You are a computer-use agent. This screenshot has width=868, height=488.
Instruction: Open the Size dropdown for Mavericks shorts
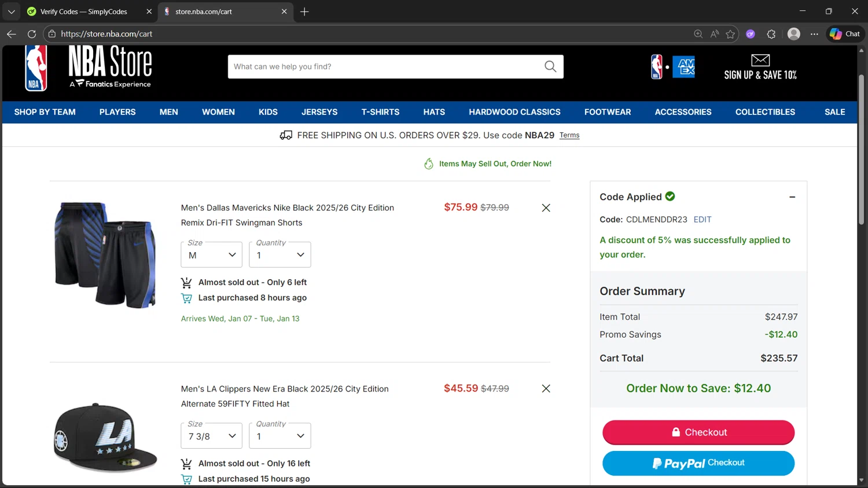pos(211,254)
